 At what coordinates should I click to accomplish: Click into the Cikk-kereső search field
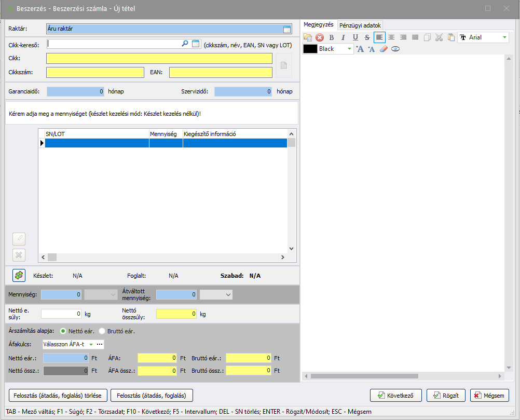(113, 44)
